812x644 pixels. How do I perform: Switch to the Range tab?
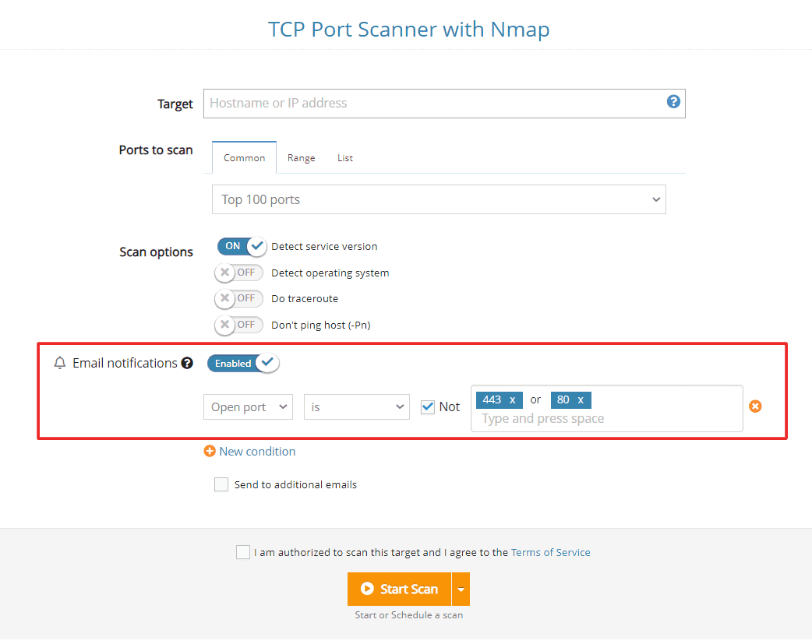point(301,157)
